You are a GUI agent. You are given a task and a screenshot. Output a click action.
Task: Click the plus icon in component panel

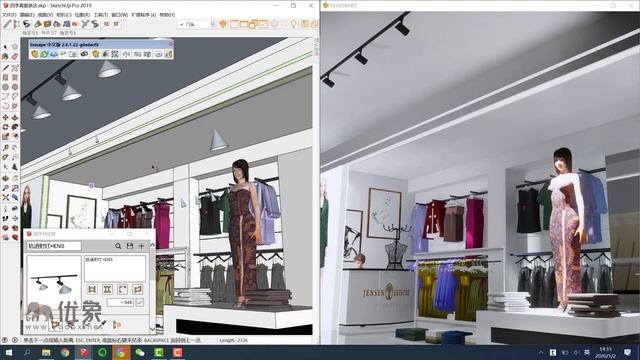[141, 246]
